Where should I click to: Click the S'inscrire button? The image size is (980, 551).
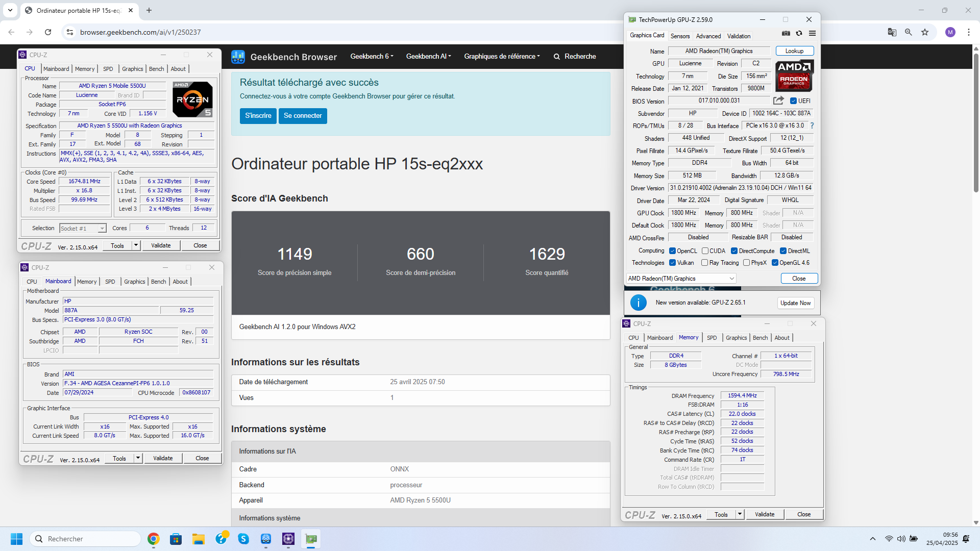tap(258, 116)
